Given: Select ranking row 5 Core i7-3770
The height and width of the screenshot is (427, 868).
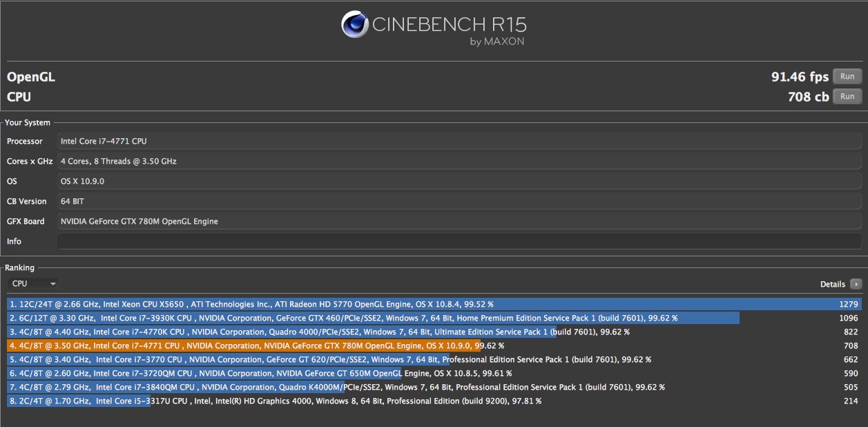Looking at the screenshot, I should tap(434, 359).
